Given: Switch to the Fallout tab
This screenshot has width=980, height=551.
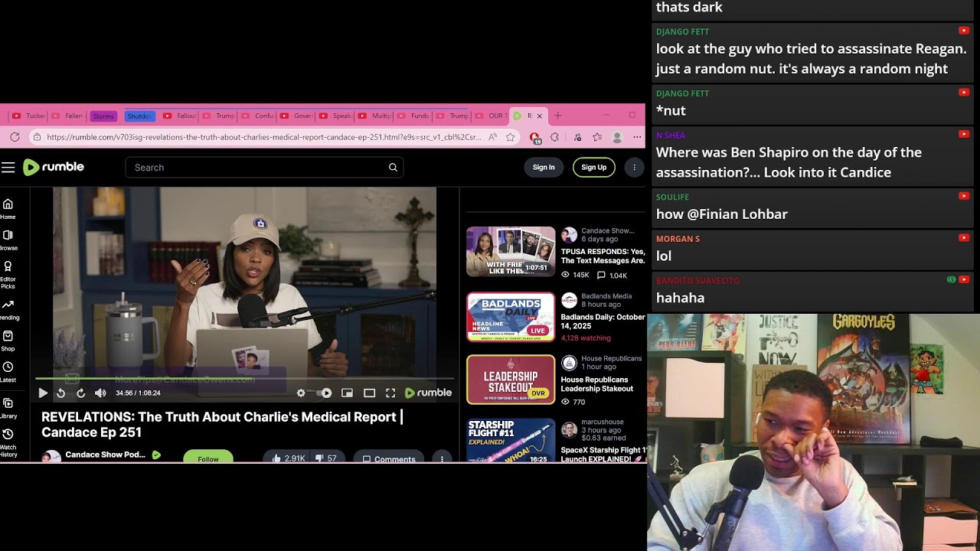Looking at the screenshot, I should 179,116.
